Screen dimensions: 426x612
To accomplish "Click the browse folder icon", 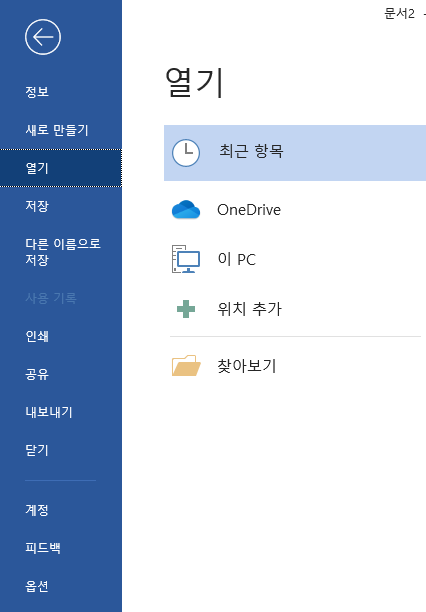I will click(x=186, y=365).
